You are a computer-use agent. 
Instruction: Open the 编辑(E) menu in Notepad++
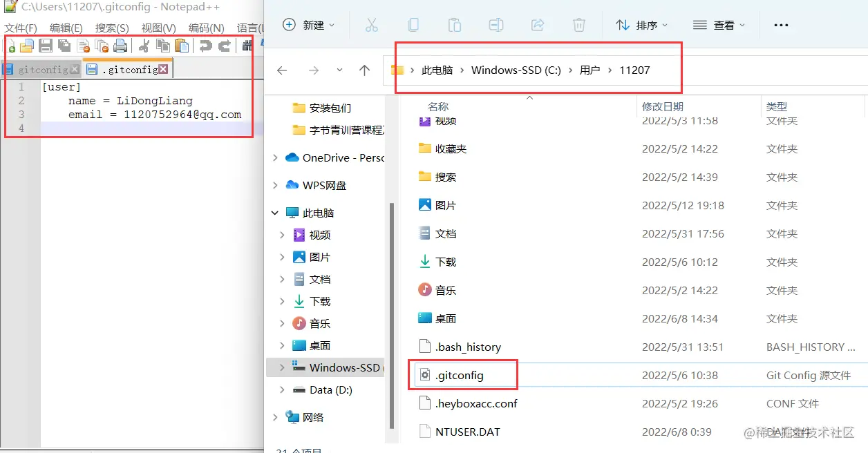pos(66,28)
